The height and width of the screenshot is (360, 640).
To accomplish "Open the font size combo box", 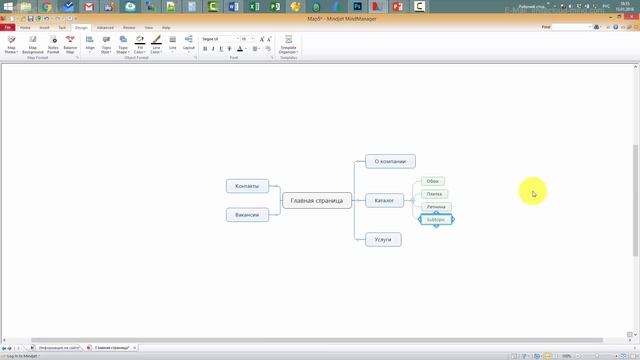I will (247, 39).
